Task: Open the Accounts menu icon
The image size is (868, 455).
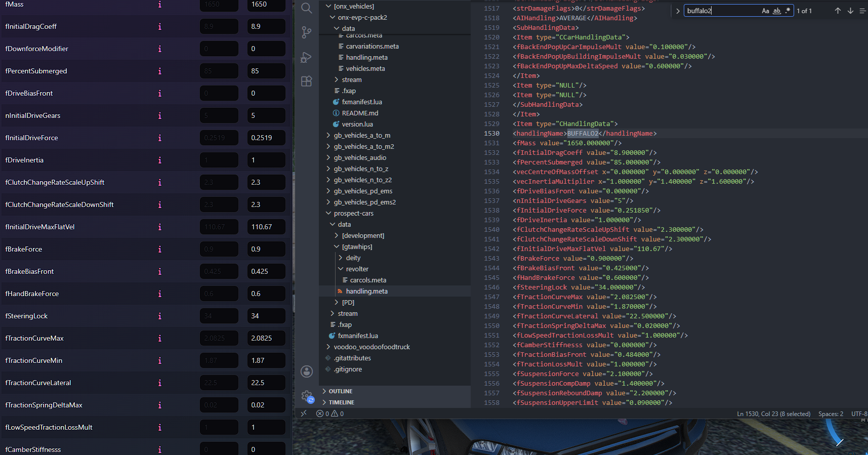Action: [x=307, y=371]
